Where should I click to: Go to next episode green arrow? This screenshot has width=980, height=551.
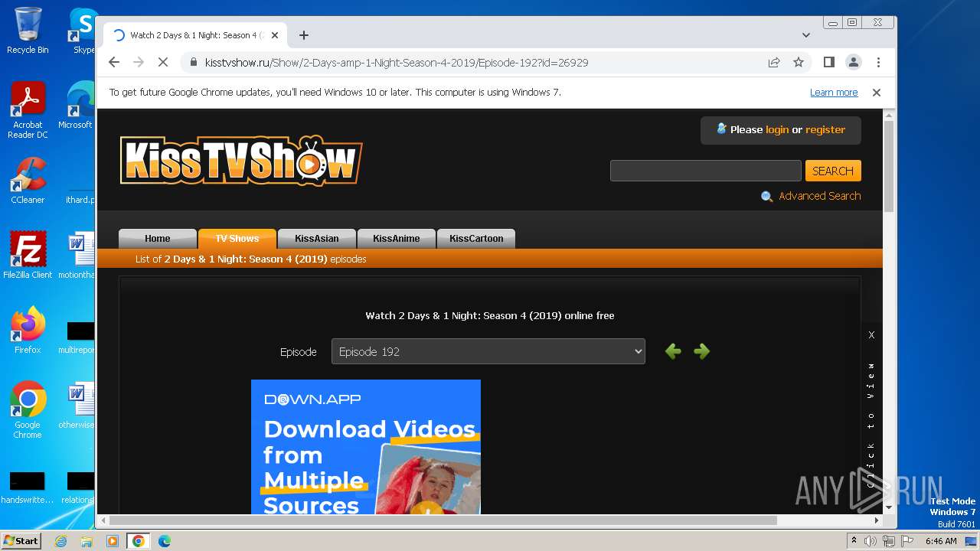tap(701, 351)
